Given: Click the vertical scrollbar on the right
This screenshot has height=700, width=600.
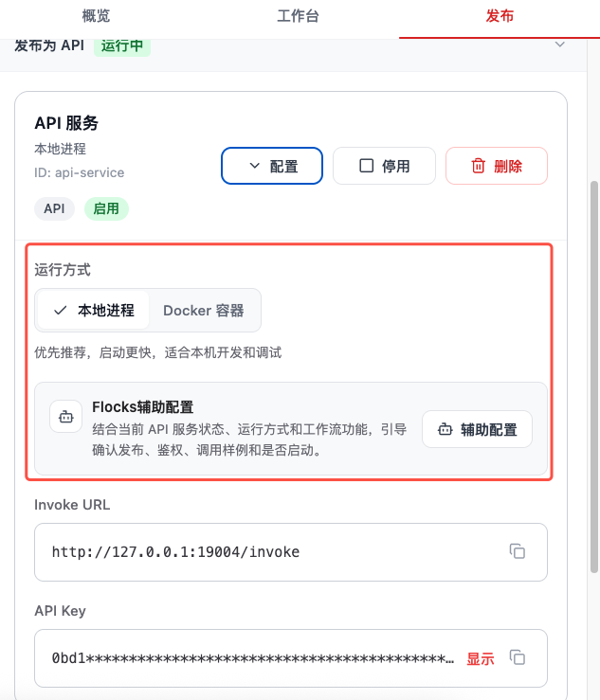Looking at the screenshot, I should coord(593,377).
